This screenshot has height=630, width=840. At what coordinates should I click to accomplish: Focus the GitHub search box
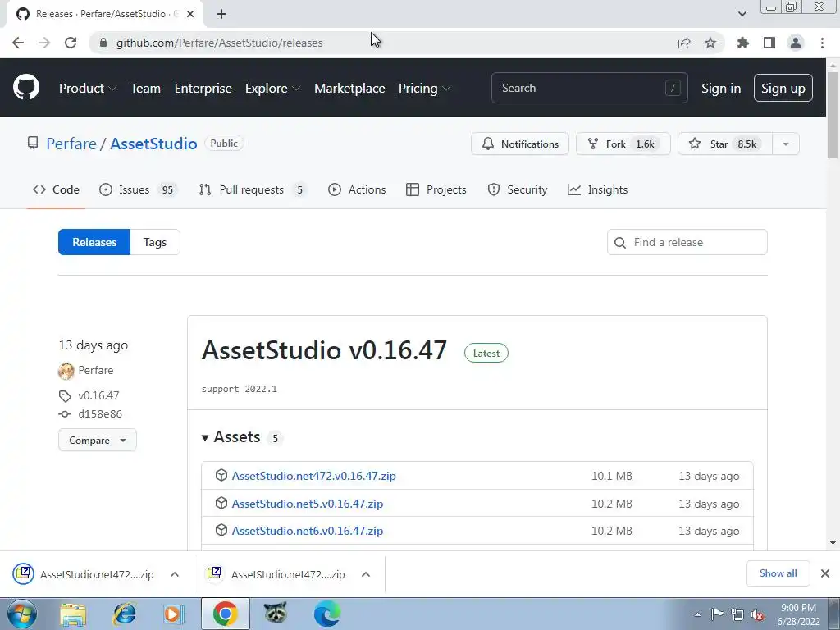[589, 88]
